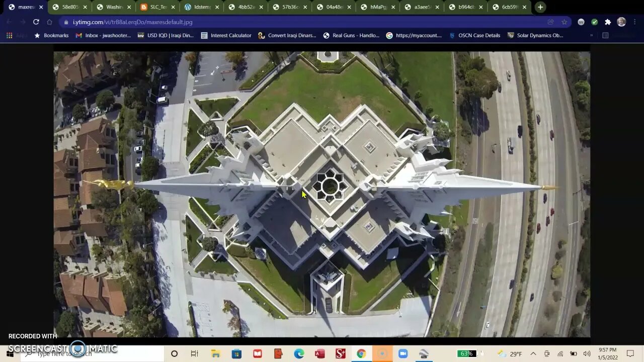The height and width of the screenshot is (362, 644).
Task: Click the 63% battery indicator
Action: (466, 354)
